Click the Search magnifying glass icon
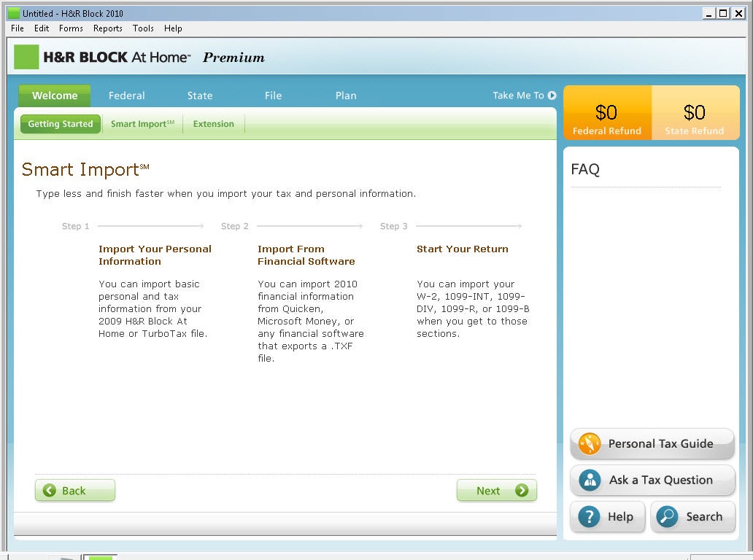This screenshot has height=560, width=753. pyautogui.click(x=667, y=517)
